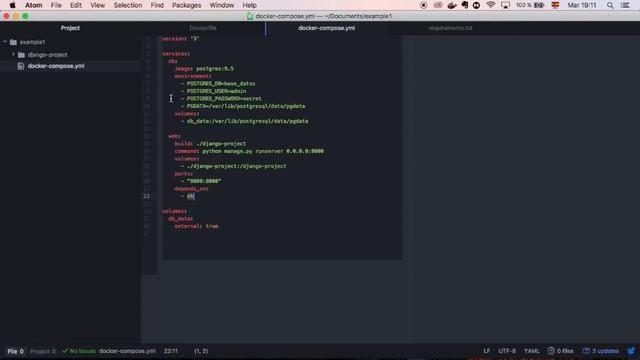Open Spotlight search
640x360 pixels.
(x=610, y=5)
